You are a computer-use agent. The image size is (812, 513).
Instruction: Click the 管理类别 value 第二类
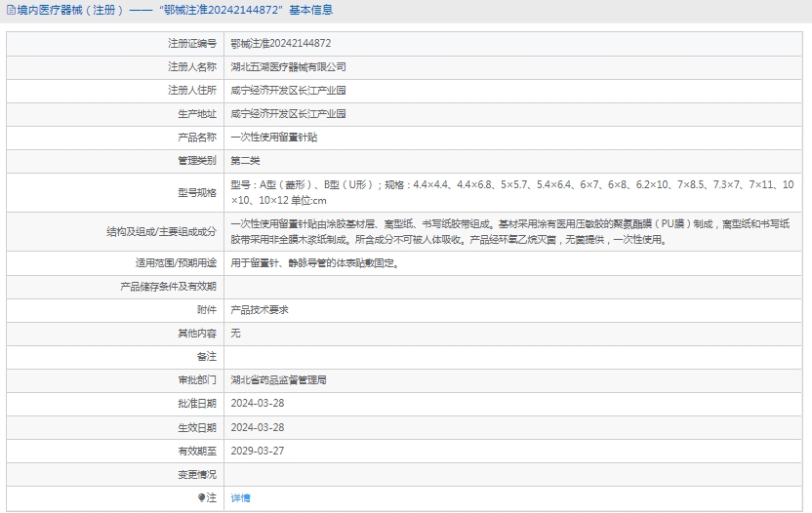245,161
